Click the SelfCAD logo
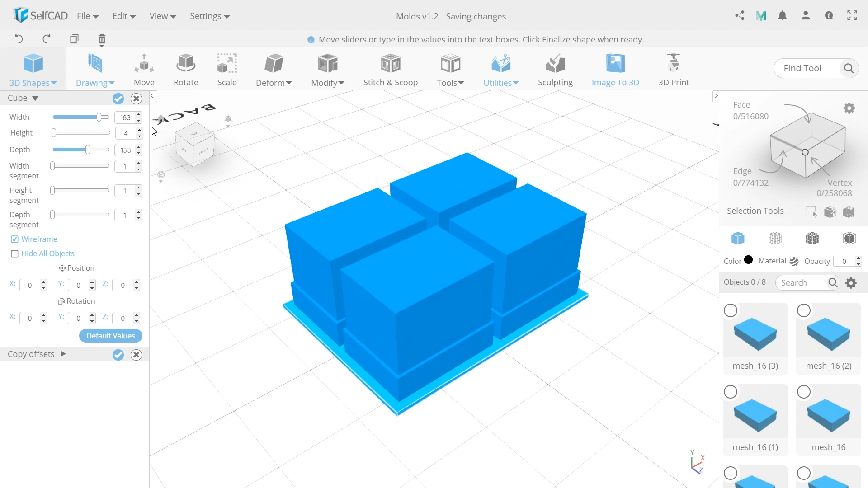Viewport: 868px width, 488px height. pos(41,15)
